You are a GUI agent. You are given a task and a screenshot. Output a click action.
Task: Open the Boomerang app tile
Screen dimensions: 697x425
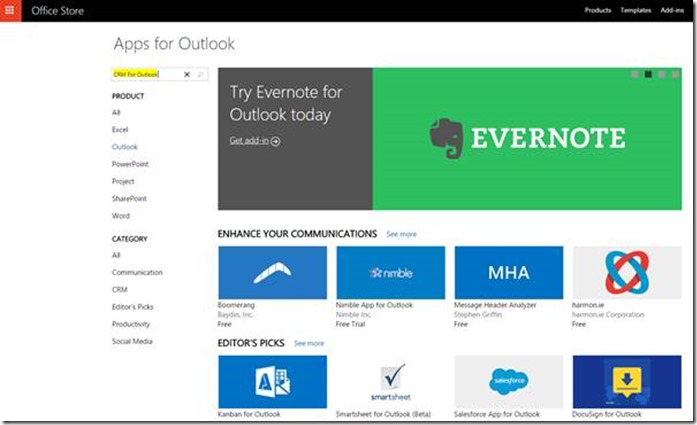point(272,272)
